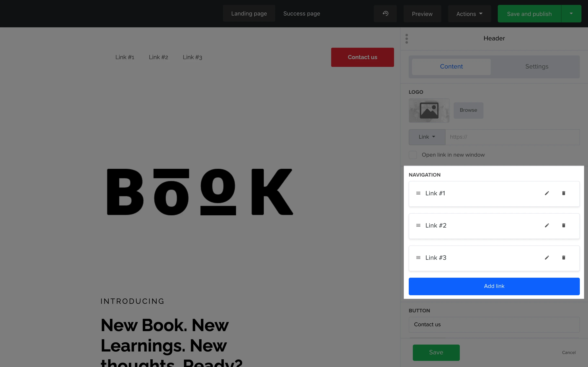Open the Actions dropdown menu

(469, 14)
